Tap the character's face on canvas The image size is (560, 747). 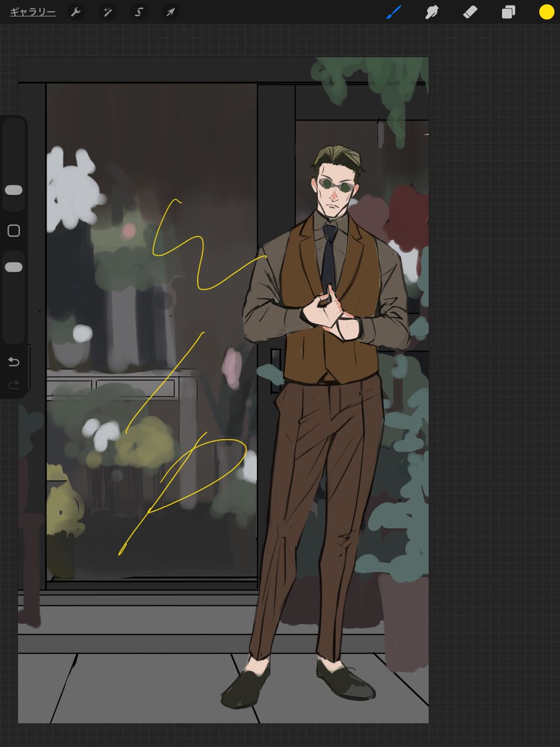pos(335,190)
